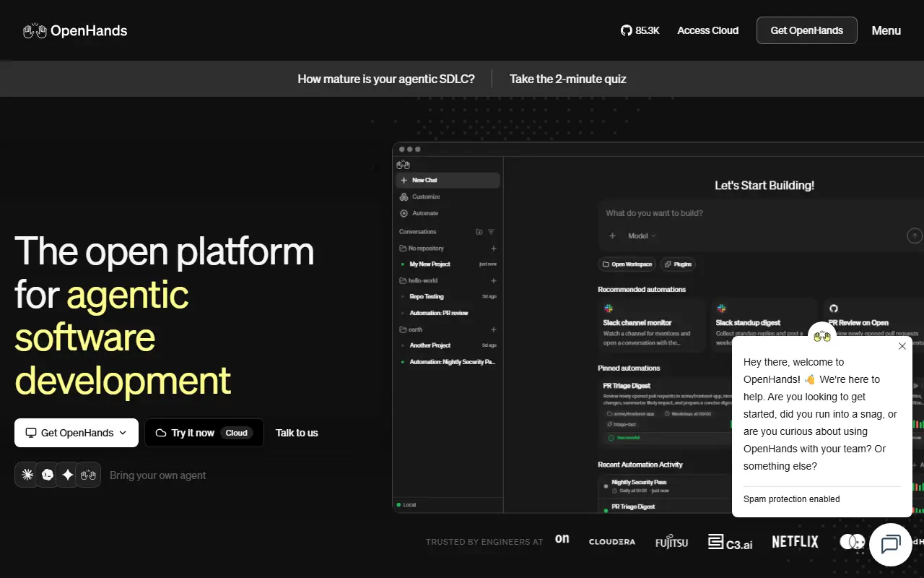
Task: Click New Chat in the app sidebar
Action: [448, 180]
